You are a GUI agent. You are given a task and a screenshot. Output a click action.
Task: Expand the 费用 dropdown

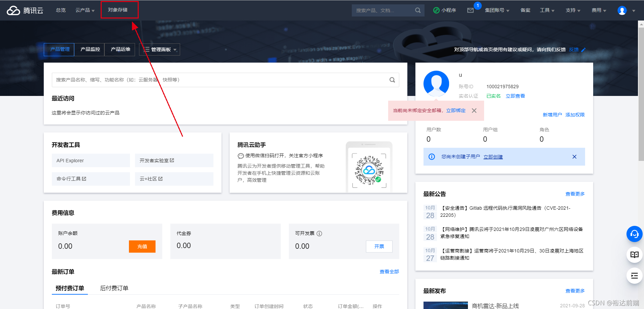click(599, 10)
